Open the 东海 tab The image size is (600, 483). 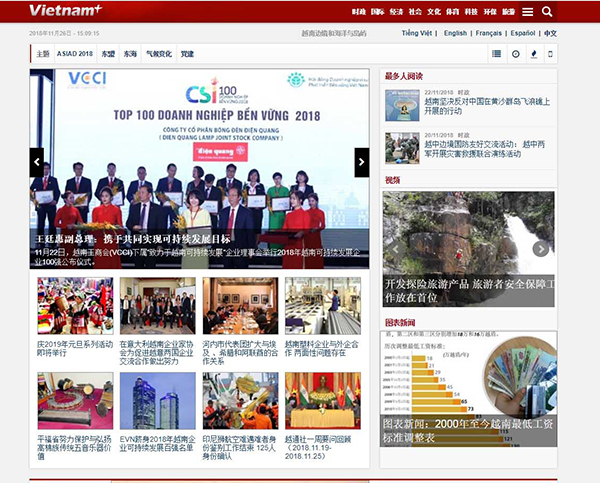[x=130, y=53]
